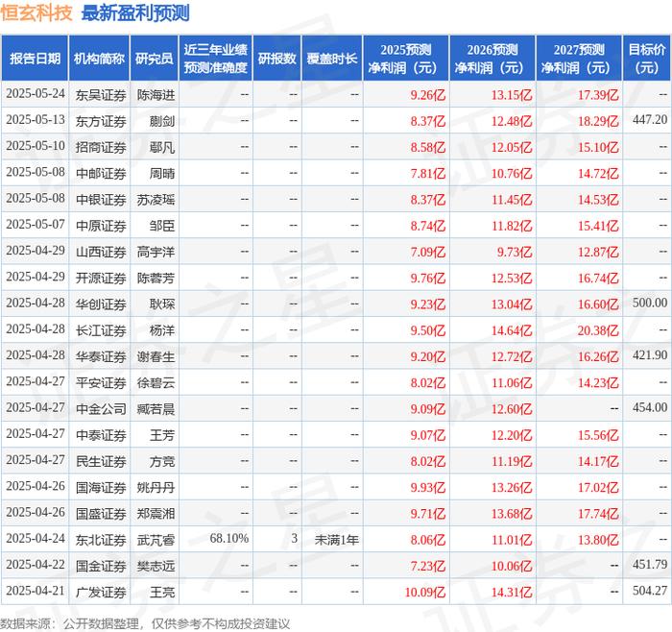Select institution 国盛证券
This screenshot has height=632, width=672.
click(x=101, y=513)
